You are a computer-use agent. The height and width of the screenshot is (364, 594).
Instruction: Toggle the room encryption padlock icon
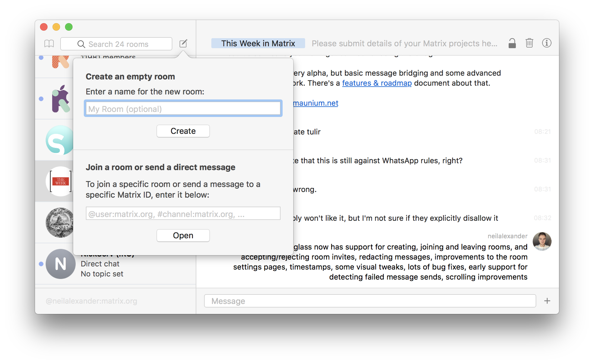[x=512, y=43]
